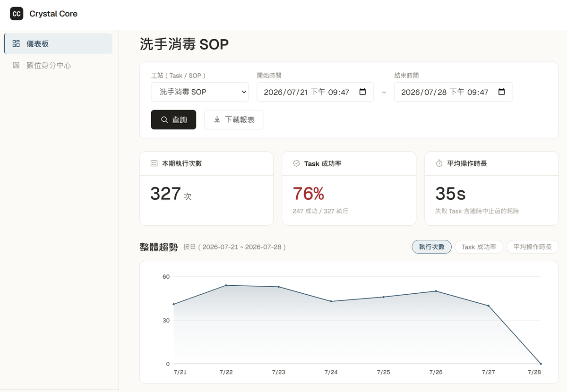Switch trend to Task 成功率

[x=479, y=247]
